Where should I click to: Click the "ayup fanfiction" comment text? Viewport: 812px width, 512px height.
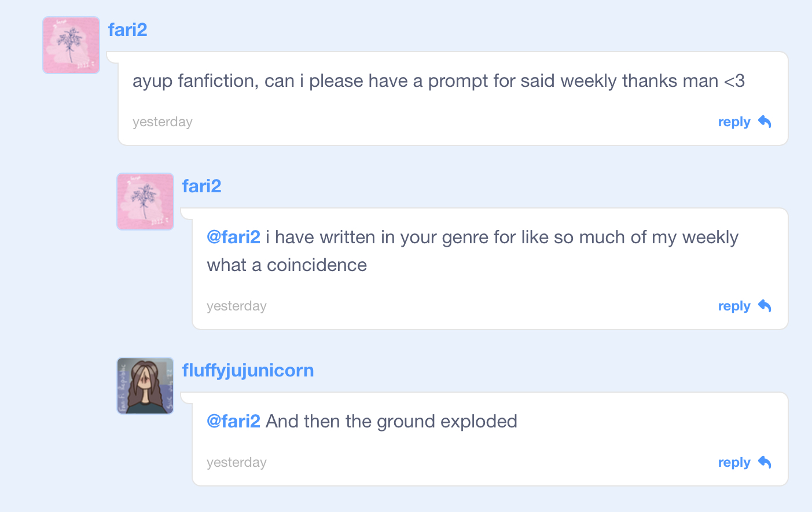(x=438, y=81)
